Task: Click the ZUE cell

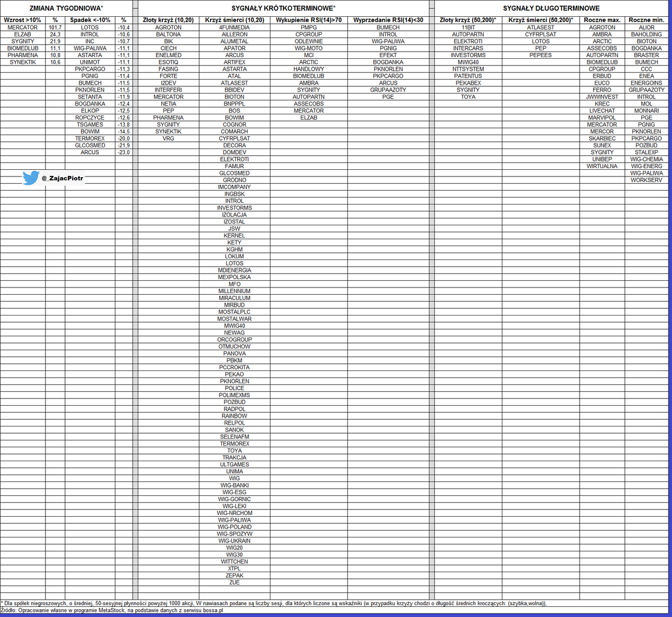Action: (x=235, y=583)
